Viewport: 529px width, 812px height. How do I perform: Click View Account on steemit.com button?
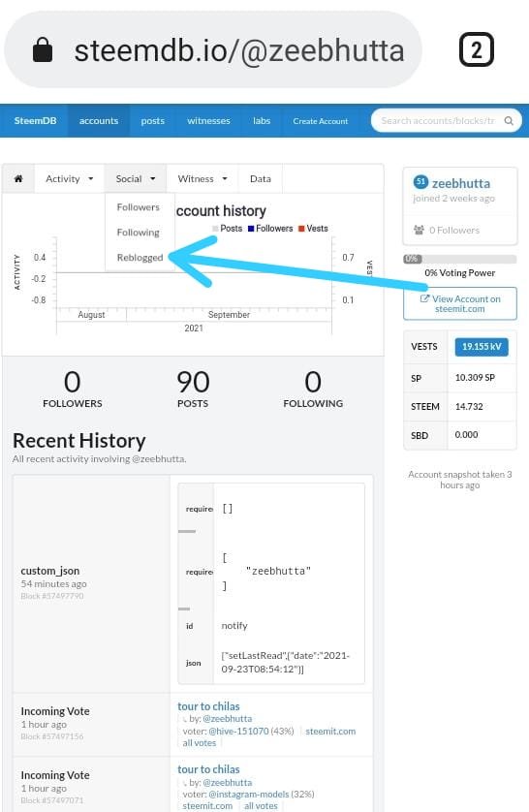point(459,303)
